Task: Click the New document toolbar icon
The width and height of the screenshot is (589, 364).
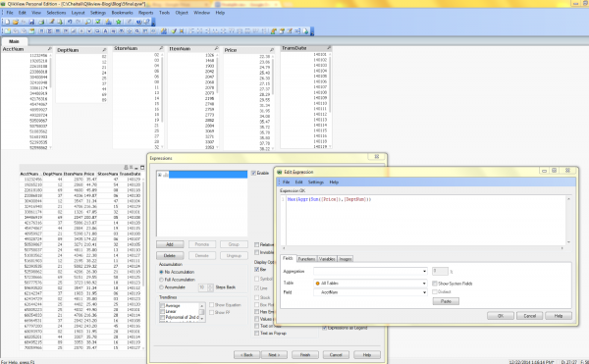Action: point(7,22)
